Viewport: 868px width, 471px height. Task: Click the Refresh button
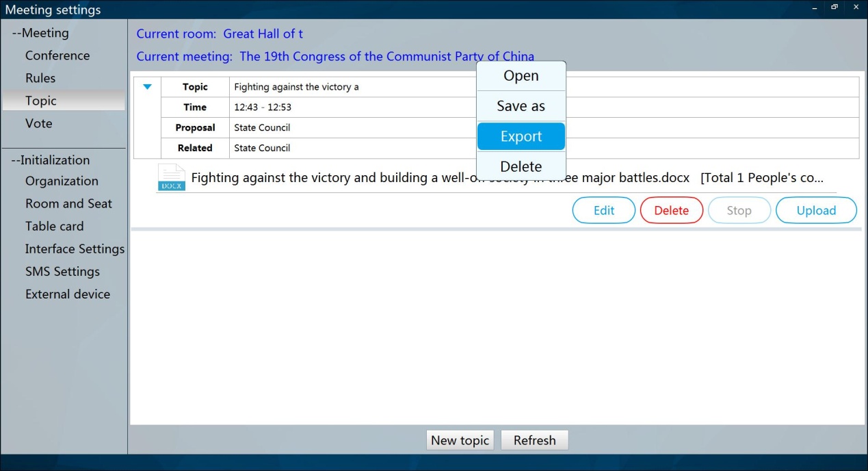(x=535, y=440)
